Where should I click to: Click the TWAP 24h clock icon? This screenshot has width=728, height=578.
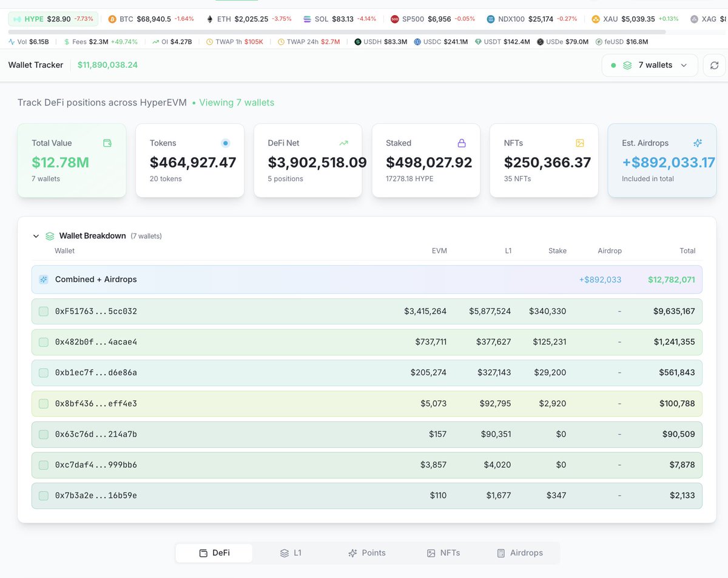click(x=281, y=42)
